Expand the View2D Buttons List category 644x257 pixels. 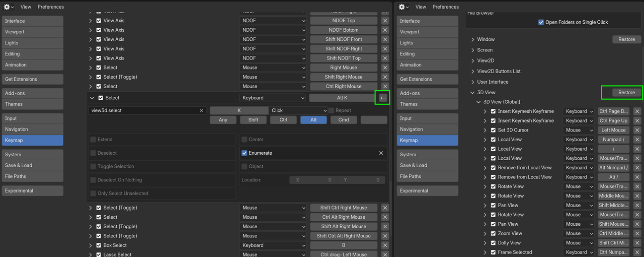click(473, 71)
